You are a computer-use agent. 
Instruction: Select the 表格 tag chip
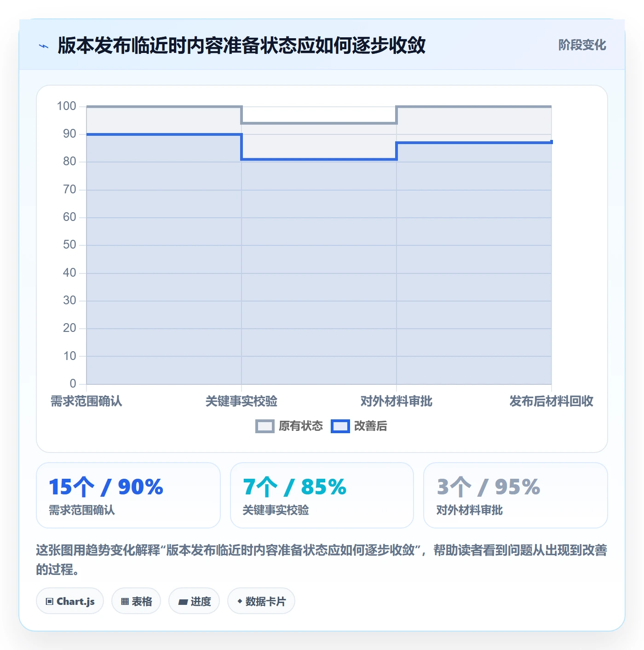coord(136,601)
